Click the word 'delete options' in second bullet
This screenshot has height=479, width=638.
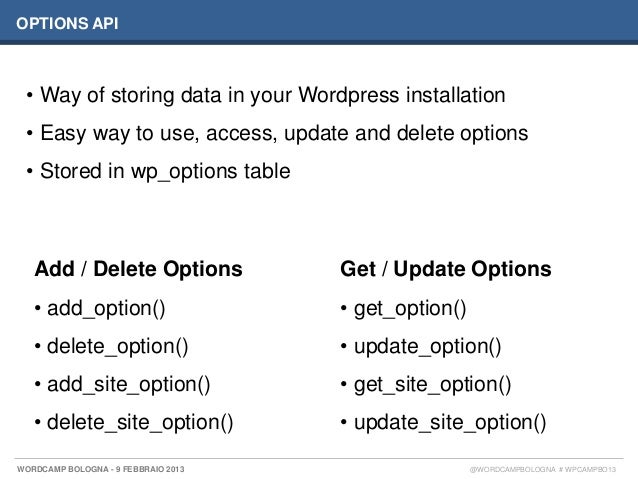[x=462, y=133]
